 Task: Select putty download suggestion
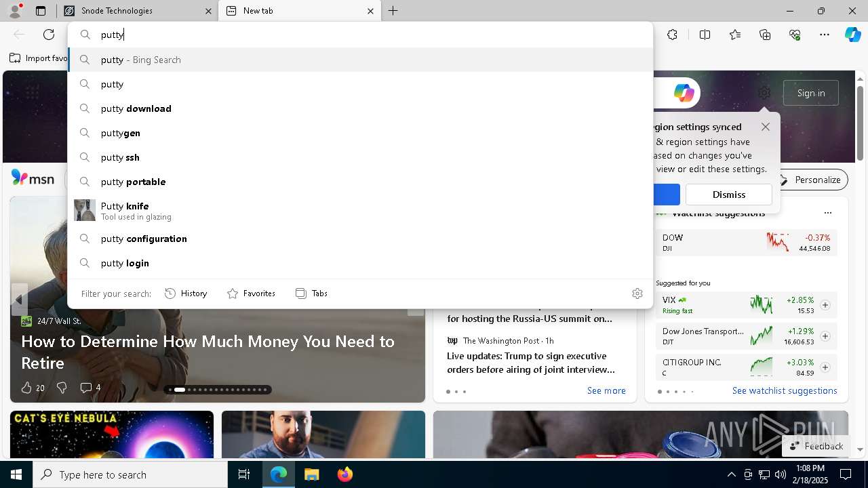[x=360, y=108]
